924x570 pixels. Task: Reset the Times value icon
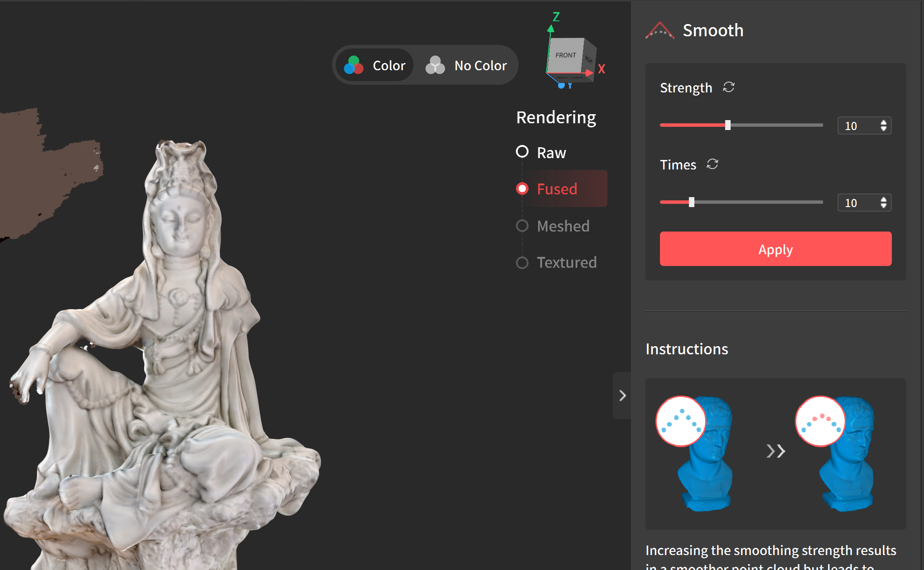coord(712,164)
